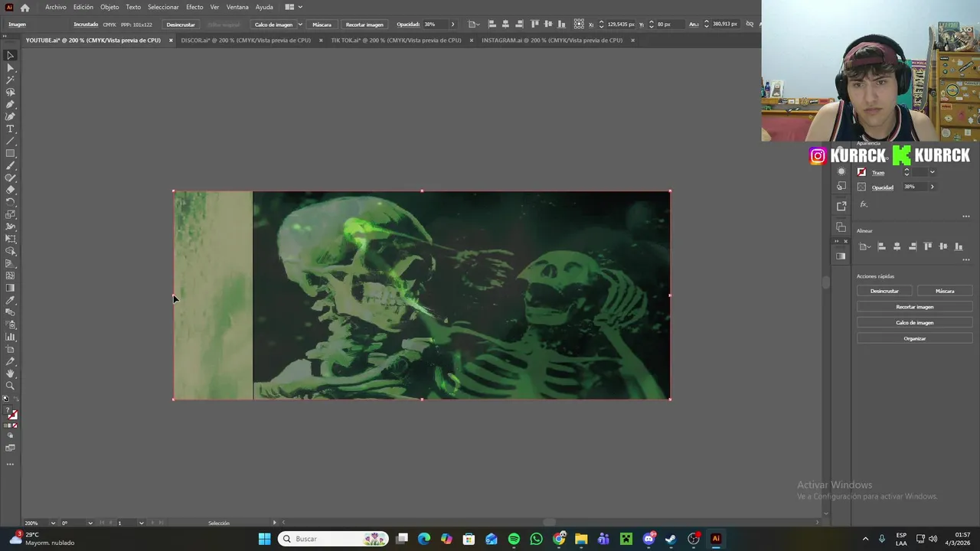
Task: Click the taskbar Buscar search box
Action: pyautogui.click(x=333, y=539)
